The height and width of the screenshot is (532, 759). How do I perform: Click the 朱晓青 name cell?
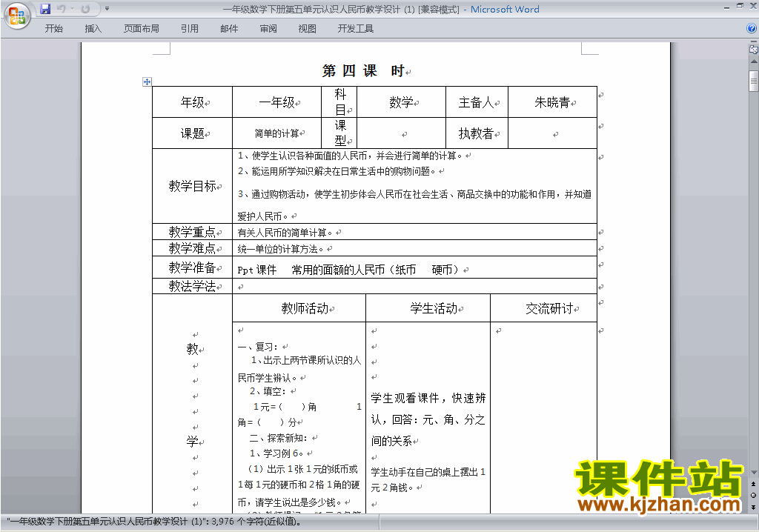[x=552, y=102]
